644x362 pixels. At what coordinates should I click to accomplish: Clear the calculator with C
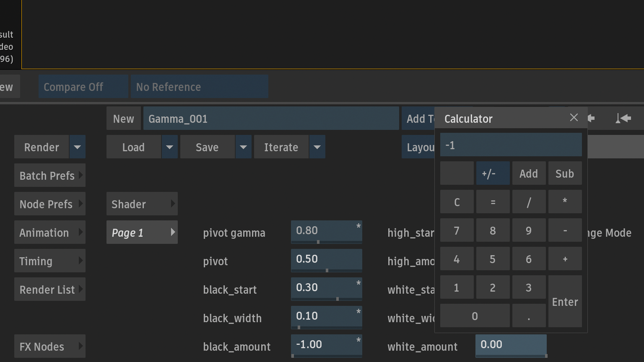pyautogui.click(x=457, y=202)
